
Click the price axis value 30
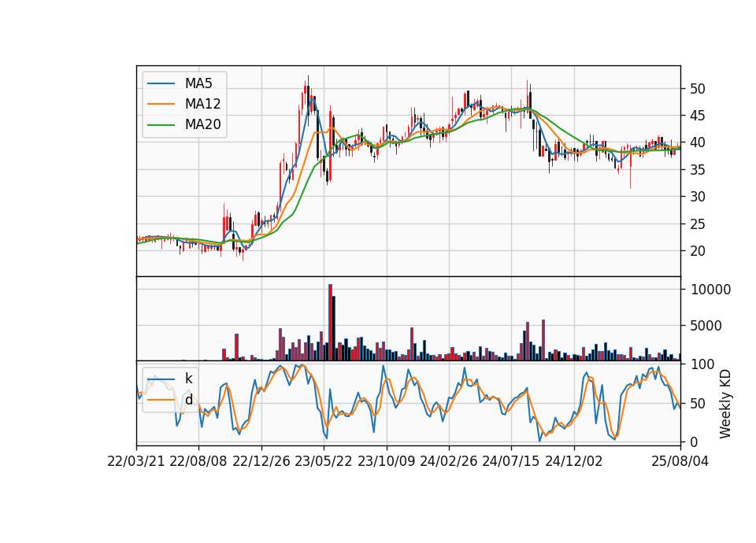(698, 197)
